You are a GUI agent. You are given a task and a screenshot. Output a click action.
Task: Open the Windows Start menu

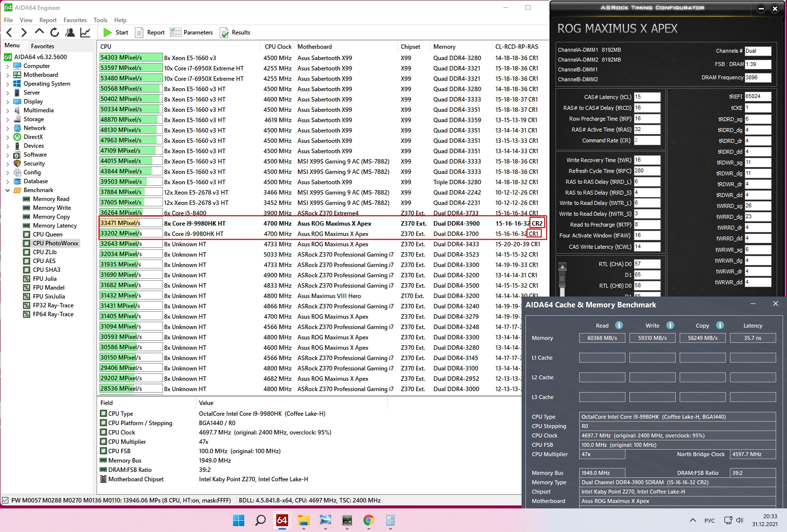[238, 520]
